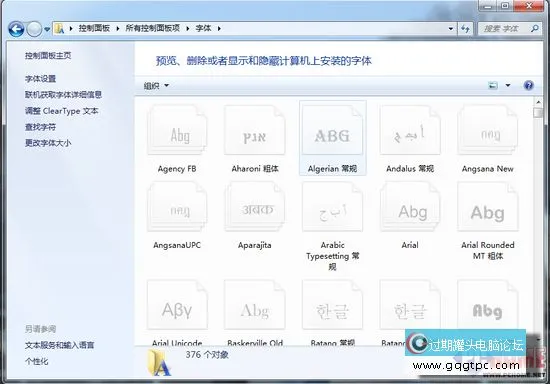The image size is (550, 384).
Task: Click the folder icon in the address bar
Action: tap(60, 29)
